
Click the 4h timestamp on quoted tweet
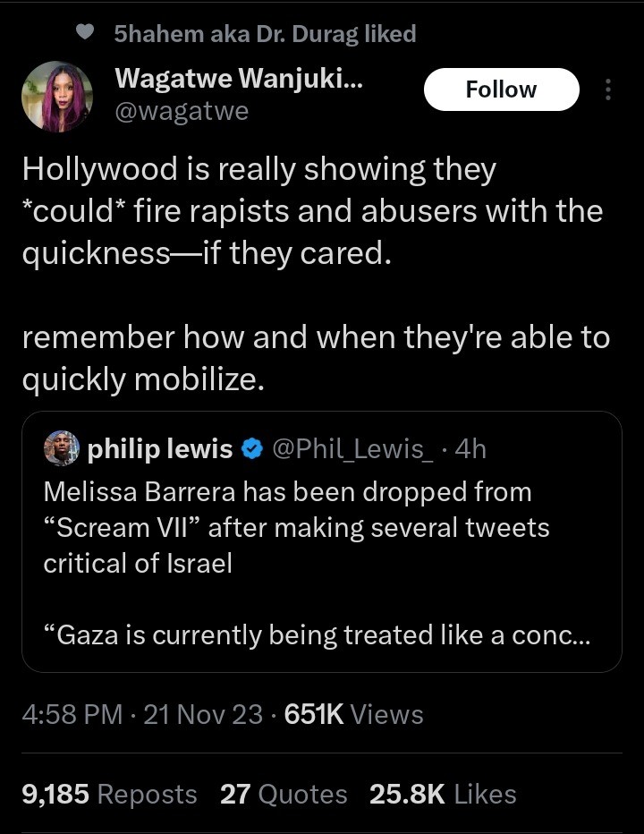tap(470, 449)
